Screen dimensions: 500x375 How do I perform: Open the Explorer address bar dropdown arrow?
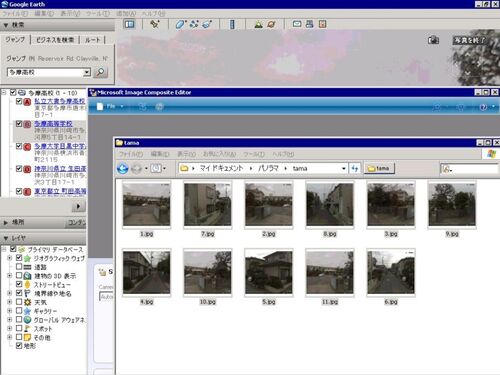tap(343, 169)
